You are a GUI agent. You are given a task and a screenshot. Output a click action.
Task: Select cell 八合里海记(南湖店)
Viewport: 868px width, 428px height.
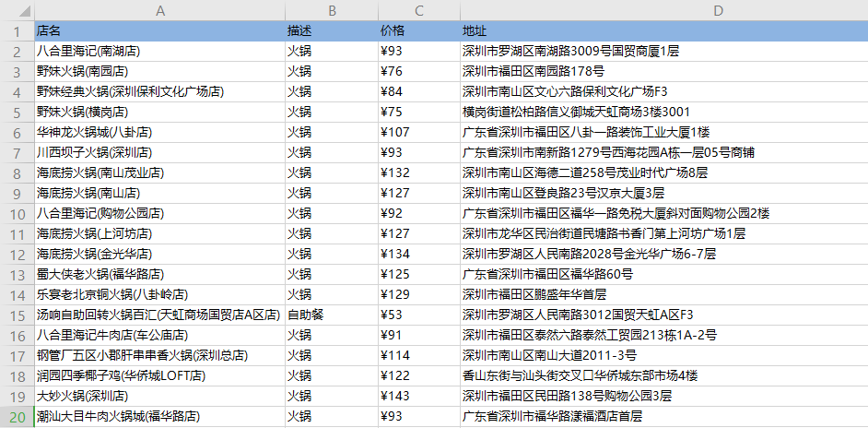160,52
